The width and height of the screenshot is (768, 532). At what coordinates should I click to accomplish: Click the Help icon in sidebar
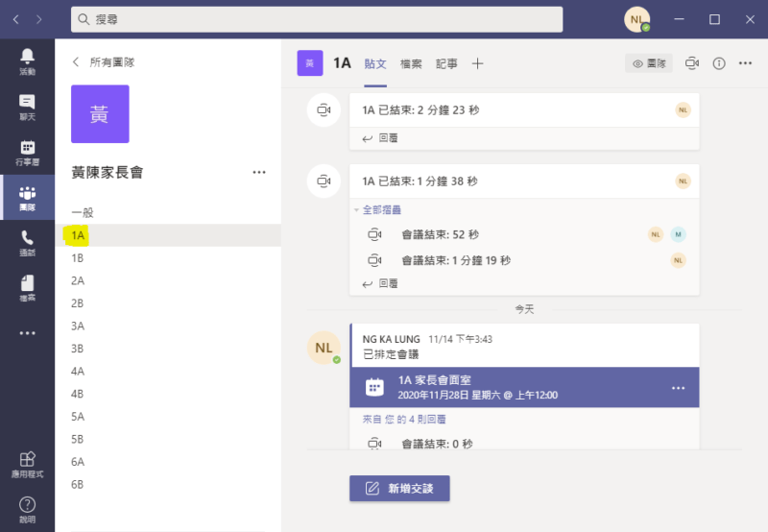coord(27,509)
